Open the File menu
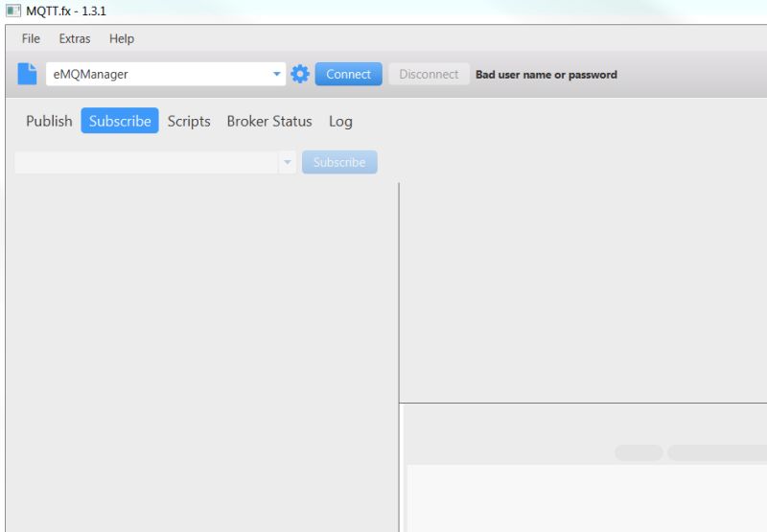 [x=31, y=38]
